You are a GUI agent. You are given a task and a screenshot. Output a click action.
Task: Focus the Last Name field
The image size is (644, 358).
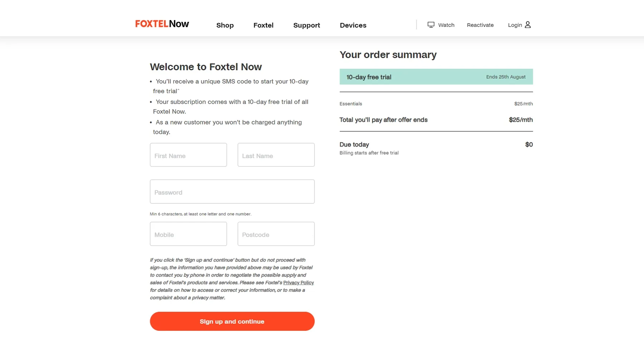click(x=276, y=155)
